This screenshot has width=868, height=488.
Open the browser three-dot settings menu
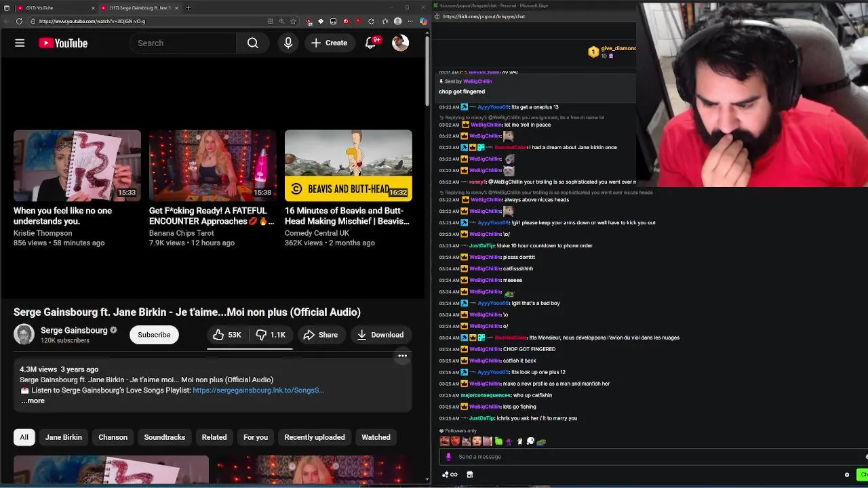tap(411, 21)
